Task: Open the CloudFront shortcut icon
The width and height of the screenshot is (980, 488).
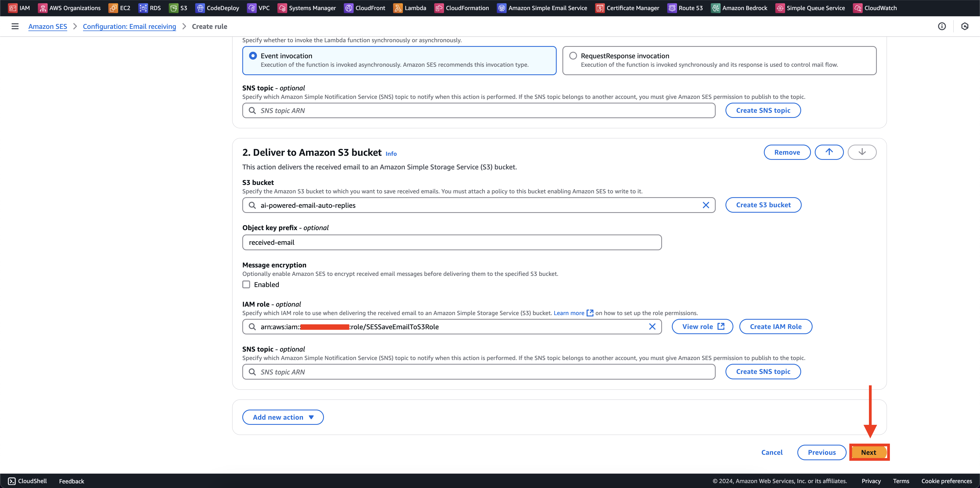Action: tap(349, 8)
